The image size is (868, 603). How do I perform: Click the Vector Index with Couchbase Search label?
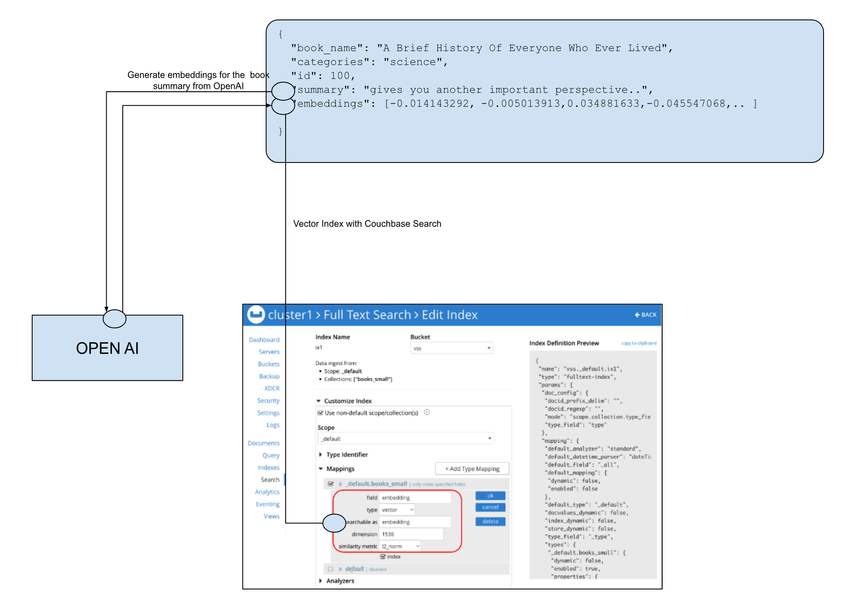(x=367, y=224)
